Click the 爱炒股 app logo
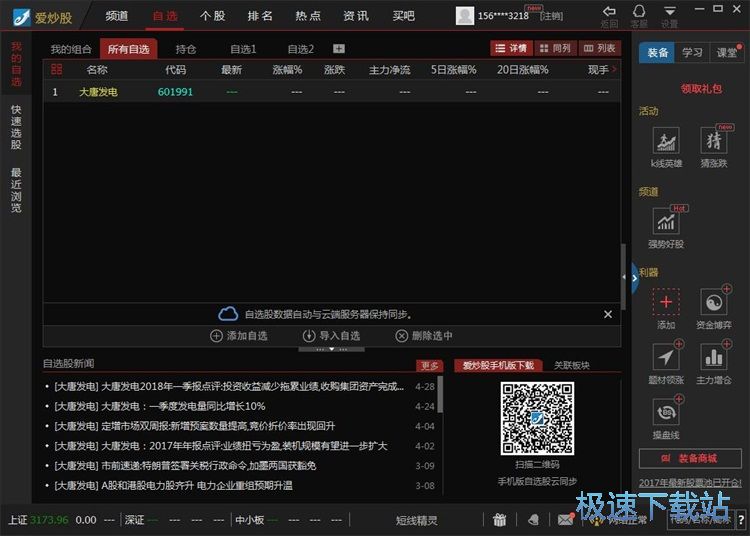The width and height of the screenshot is (750, 536). pyautogui.click(x=43, y=17)
